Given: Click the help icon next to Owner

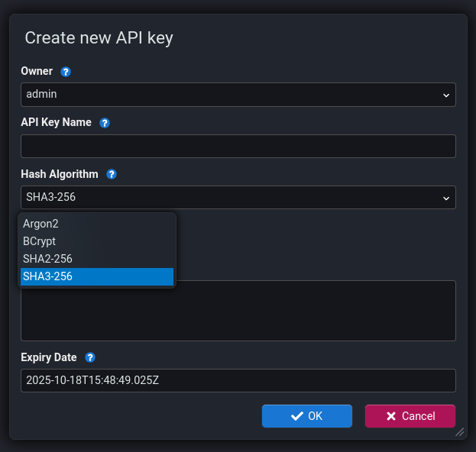Looking at the screenshot, I should click(66, 72).
